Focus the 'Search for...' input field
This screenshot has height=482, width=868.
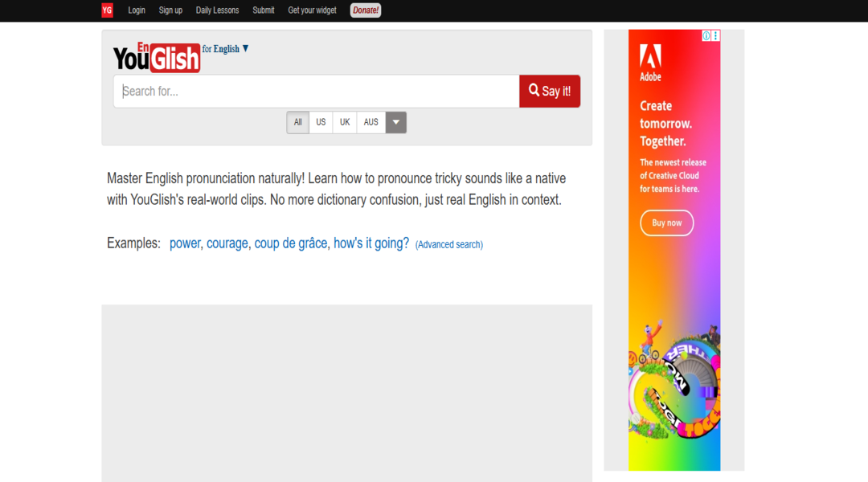coord(316,92)
